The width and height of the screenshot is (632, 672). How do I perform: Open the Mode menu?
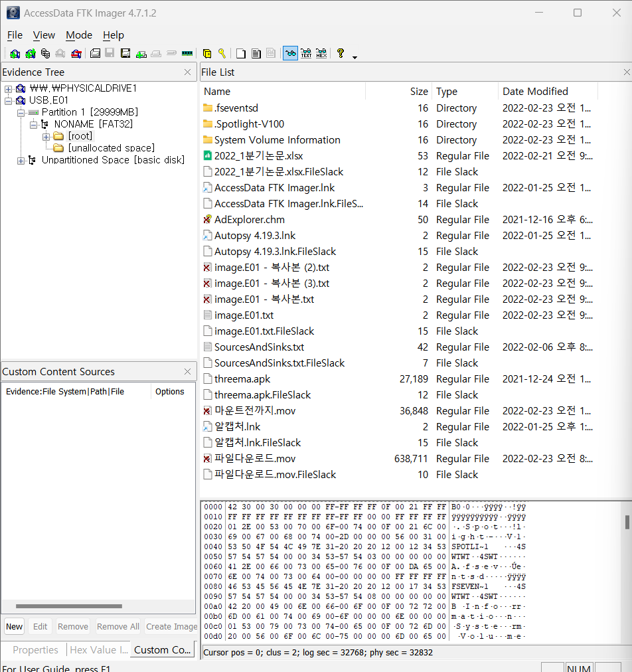(79, 35)
